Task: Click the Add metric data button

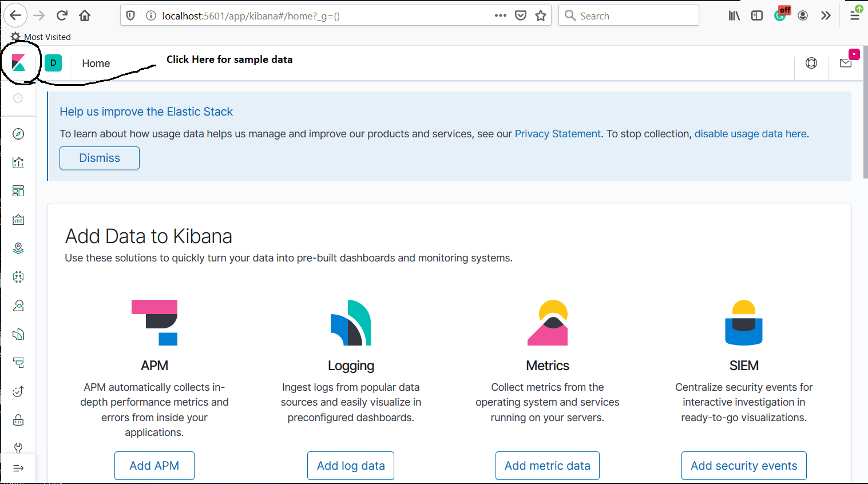Action: coord(548,466)
